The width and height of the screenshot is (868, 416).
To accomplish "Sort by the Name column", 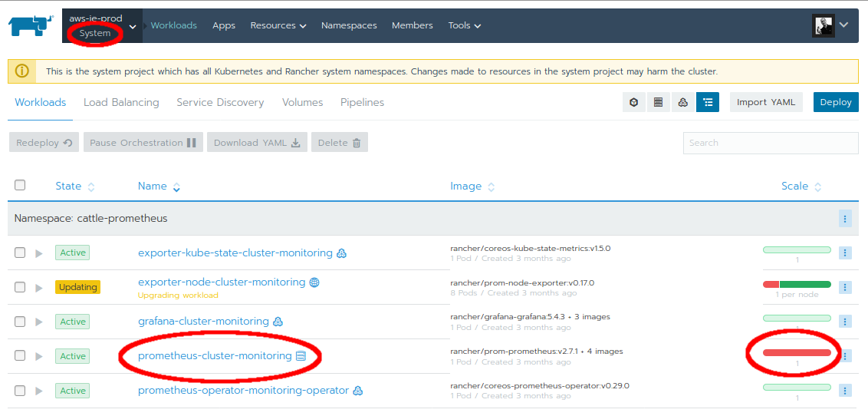I will point(159,187).
